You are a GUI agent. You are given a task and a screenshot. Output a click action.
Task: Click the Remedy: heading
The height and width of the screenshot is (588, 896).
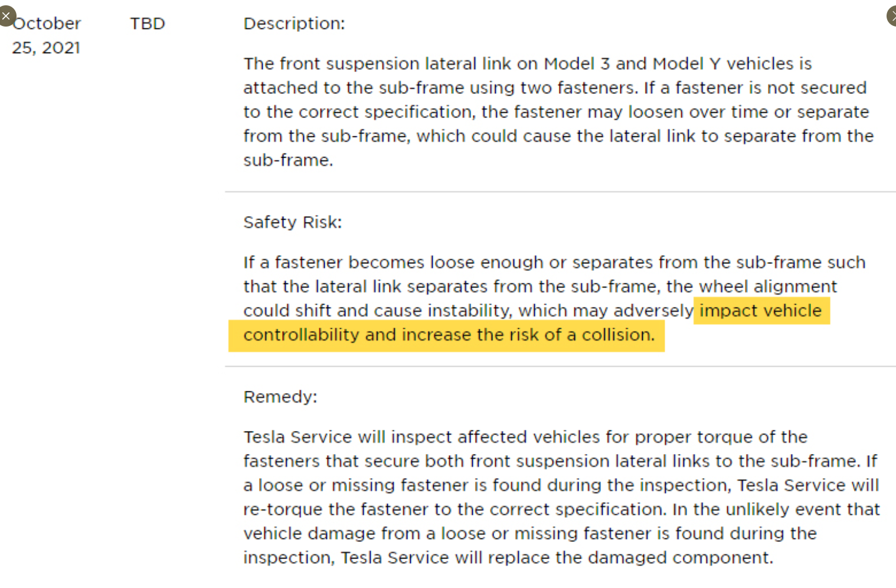(280, 397)
